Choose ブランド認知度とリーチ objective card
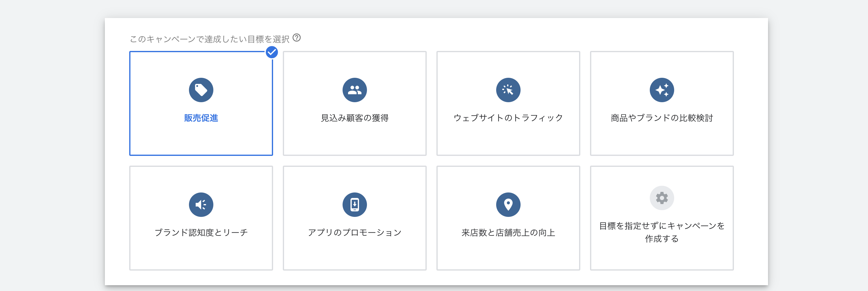This screenshot has height=291, width=868. [x=201, y=218]
